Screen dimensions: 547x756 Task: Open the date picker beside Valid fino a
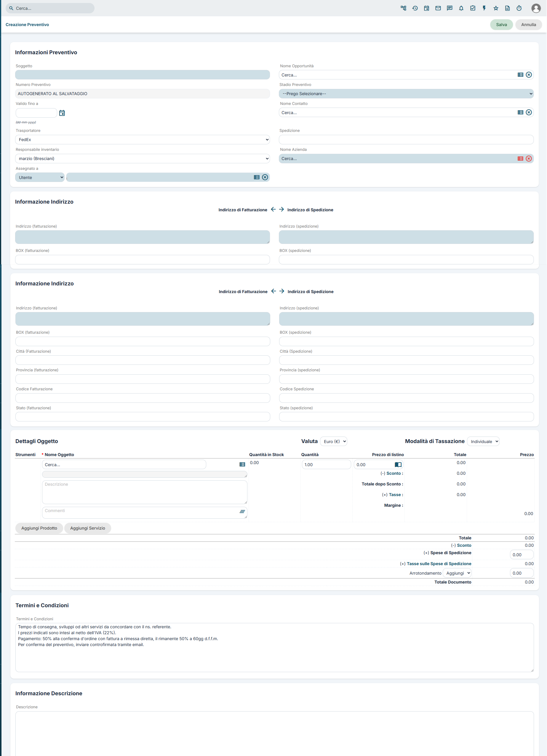pos(62,113)
